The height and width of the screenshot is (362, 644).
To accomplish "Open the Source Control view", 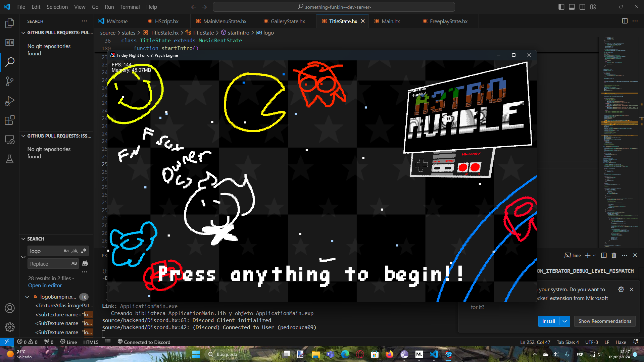I will coord(10,81).
